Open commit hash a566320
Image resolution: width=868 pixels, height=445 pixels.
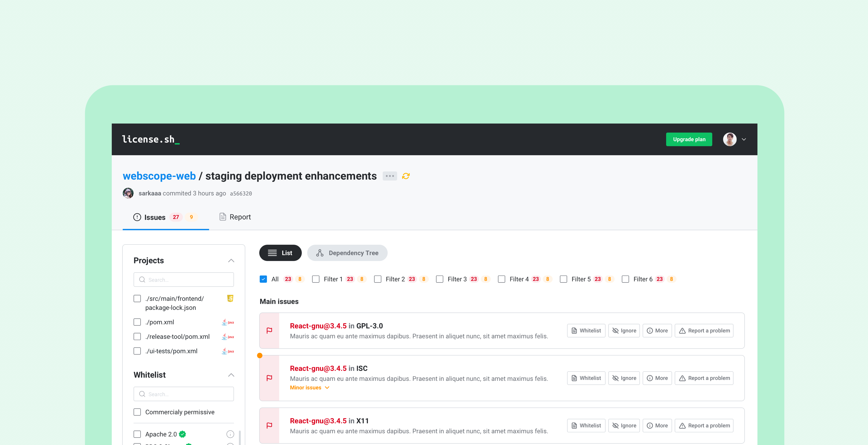coord(241,193)
